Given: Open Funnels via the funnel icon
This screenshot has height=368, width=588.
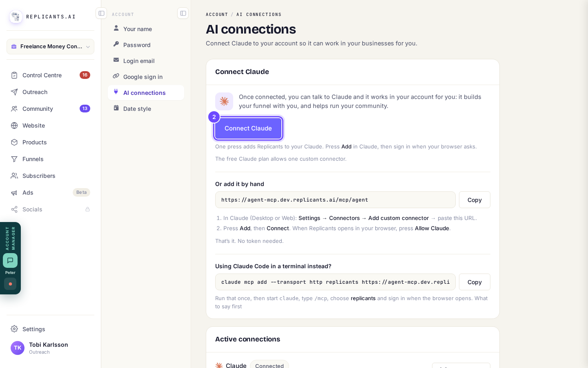Looking at the screenshot, I should click(x=14, y=159).
